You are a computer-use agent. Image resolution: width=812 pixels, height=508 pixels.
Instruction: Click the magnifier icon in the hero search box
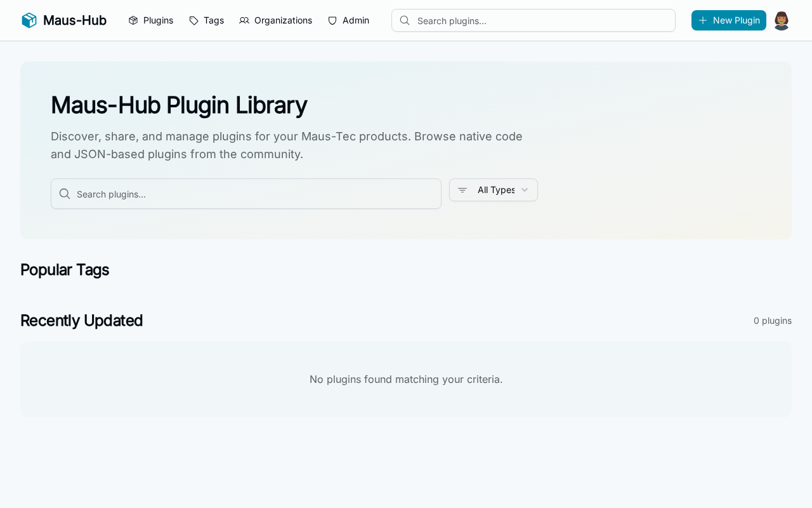pyautogui.click(x=65, y=194)
